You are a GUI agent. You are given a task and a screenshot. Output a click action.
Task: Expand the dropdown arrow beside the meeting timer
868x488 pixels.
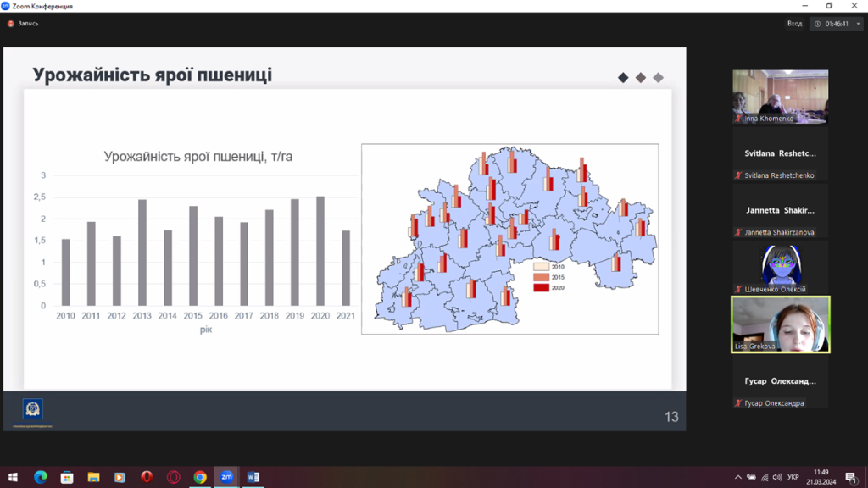pyautogui.click(x=858, y=24)
